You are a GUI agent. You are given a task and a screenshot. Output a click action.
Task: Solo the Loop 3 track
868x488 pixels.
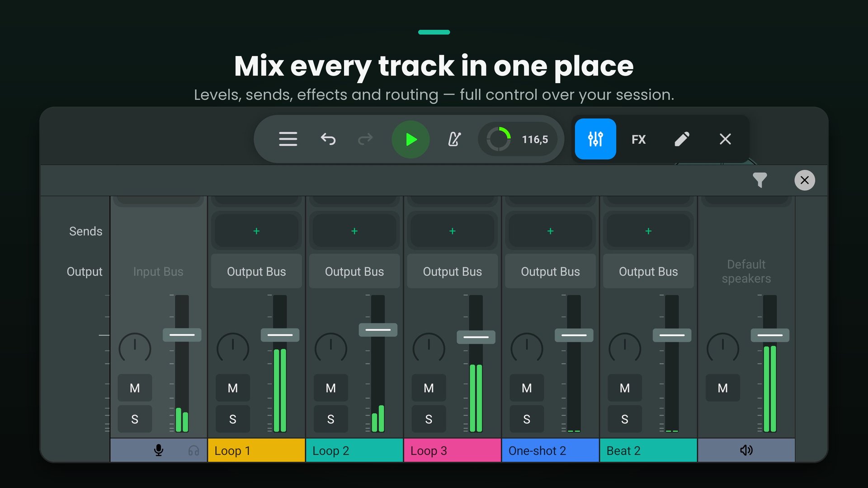pos(429,419)
